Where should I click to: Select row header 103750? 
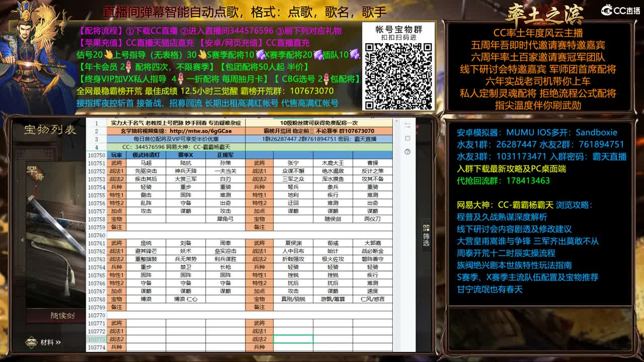pyautogui.click(x=96, y=155)
